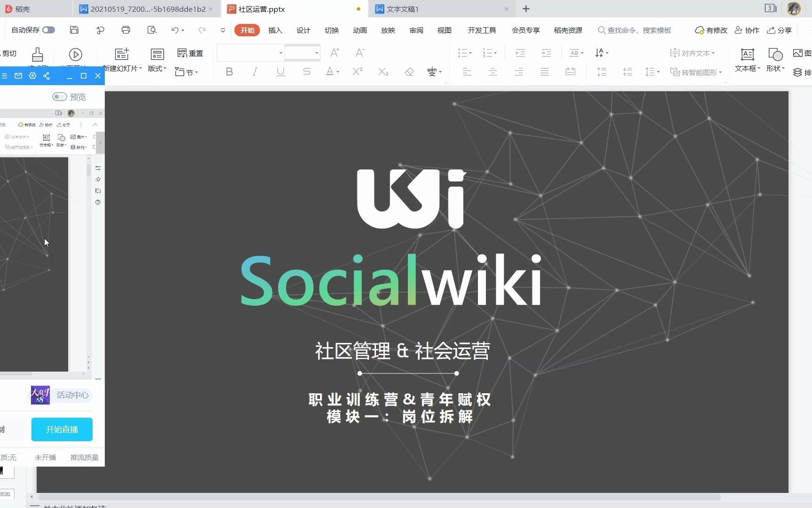This screenshot has height=508, width=812.
Task: Decrease font size
Action: [x=360, y=53]
